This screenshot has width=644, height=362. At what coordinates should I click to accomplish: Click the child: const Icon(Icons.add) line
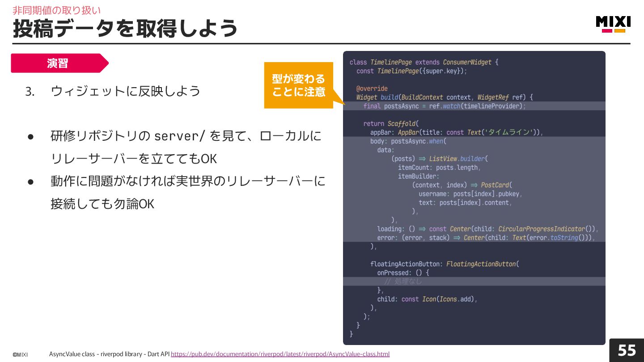point(427,299)
